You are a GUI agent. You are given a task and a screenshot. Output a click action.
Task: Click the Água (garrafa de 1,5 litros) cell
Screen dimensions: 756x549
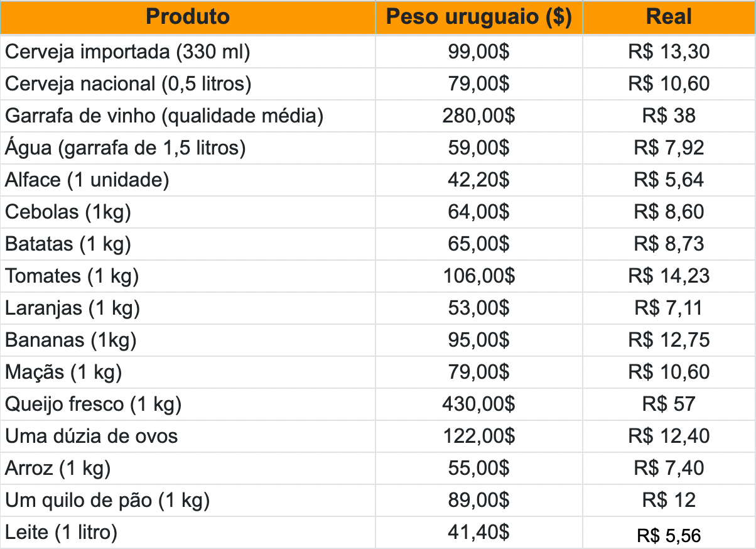click(125, 148)
